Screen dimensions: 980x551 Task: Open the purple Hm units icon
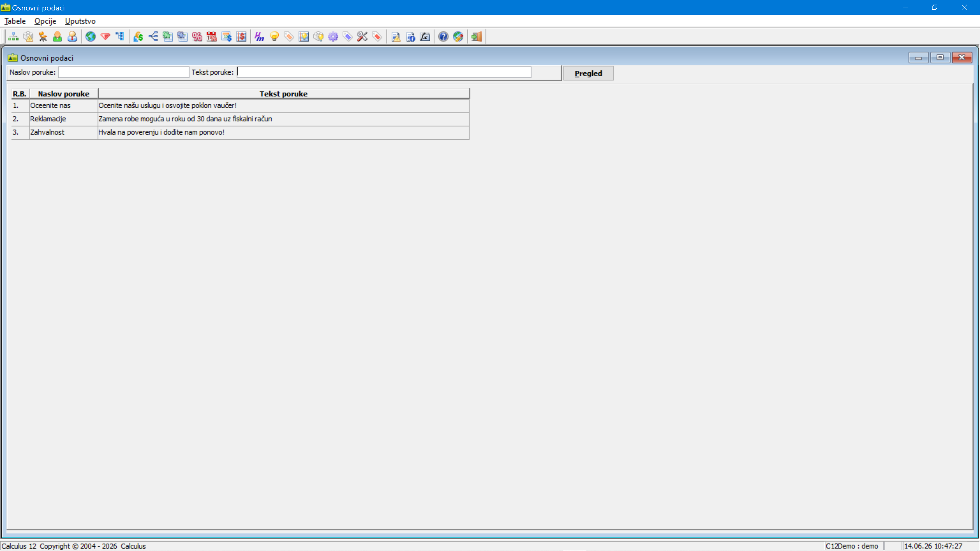click(260, 36)
